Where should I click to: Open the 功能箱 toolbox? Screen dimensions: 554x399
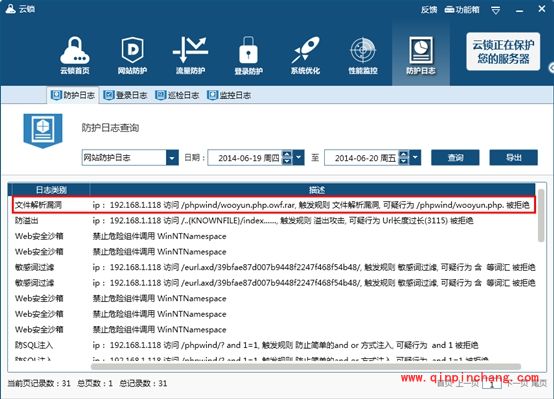point(461,10)
